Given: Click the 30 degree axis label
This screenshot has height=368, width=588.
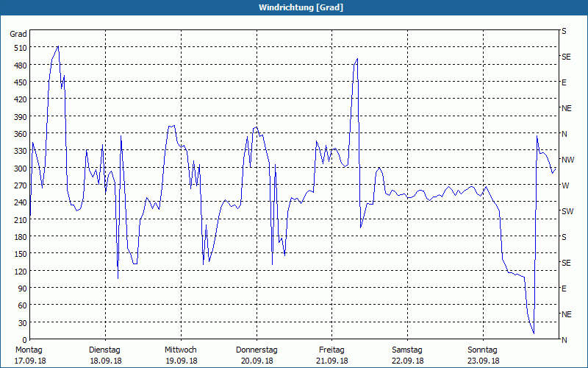Looking at the screenshot, I should point(23,323).
